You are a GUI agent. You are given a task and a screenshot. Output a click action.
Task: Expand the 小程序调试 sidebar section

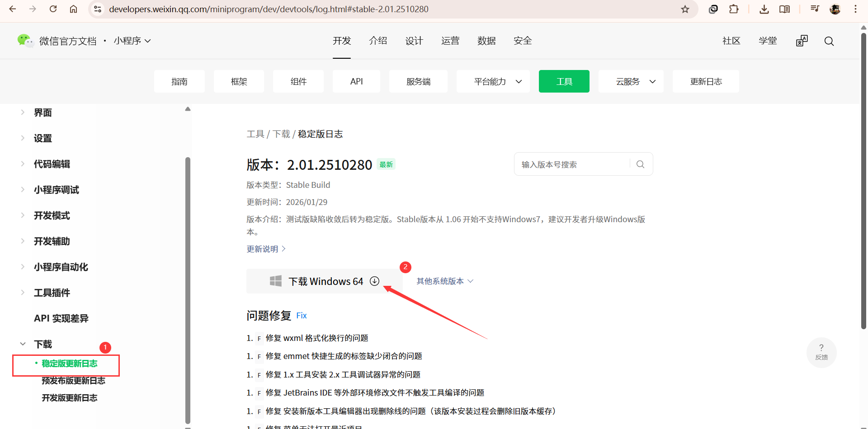pos(23,190)
